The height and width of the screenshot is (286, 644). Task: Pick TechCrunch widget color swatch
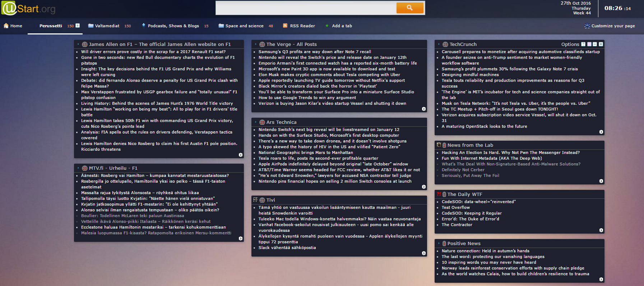(589, 44)
